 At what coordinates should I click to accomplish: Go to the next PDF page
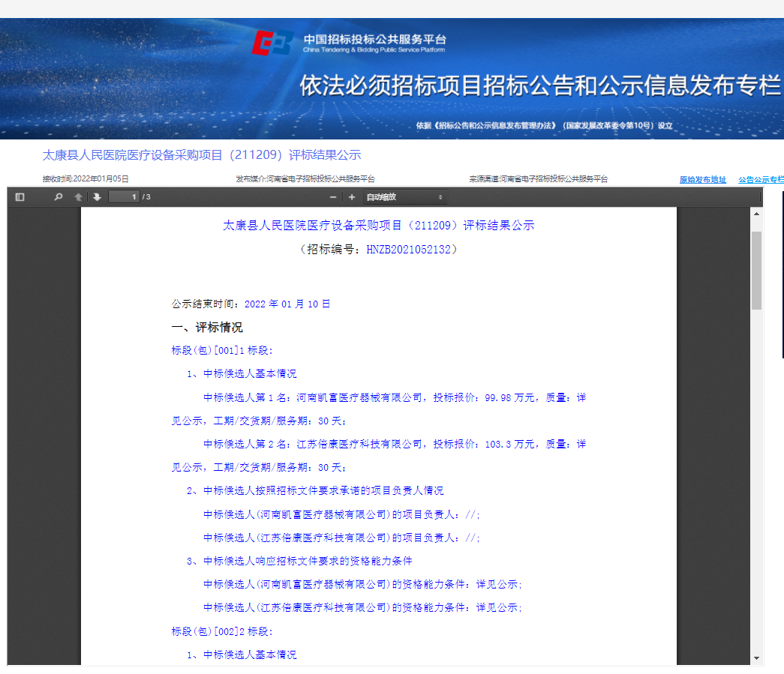click(x=97, y=197)
